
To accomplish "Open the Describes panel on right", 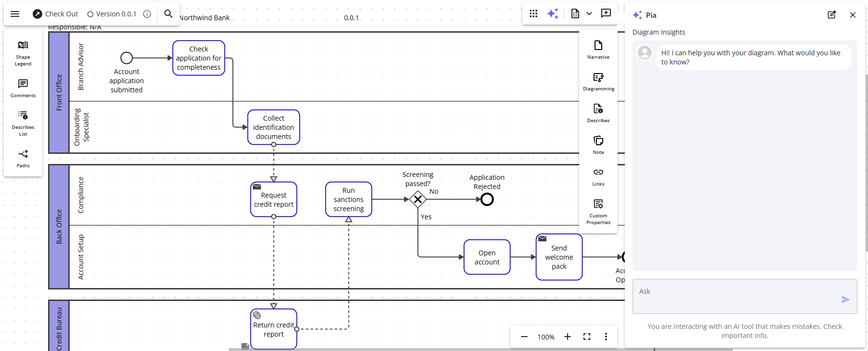I will point(598,113).
